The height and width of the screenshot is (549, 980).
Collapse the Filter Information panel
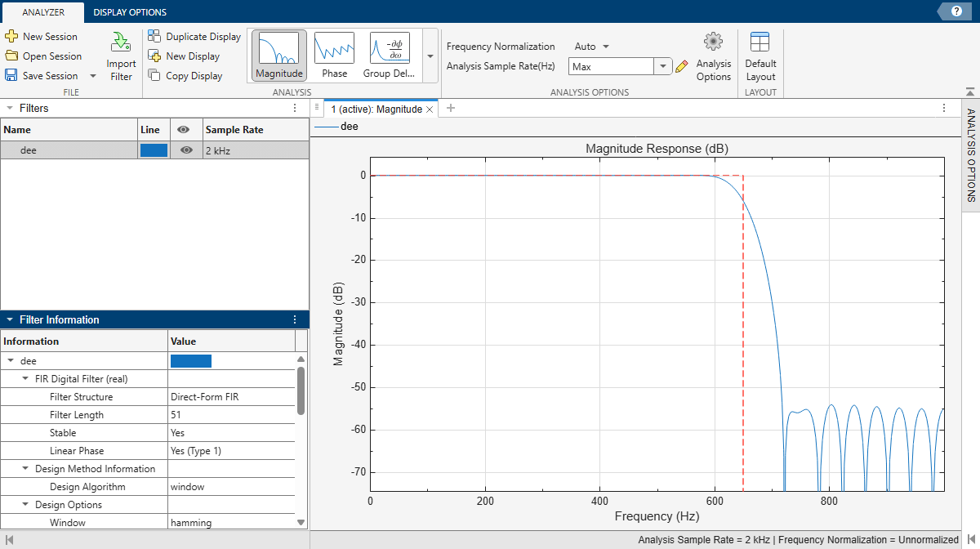pyautogui.click(x=9, y=319)
